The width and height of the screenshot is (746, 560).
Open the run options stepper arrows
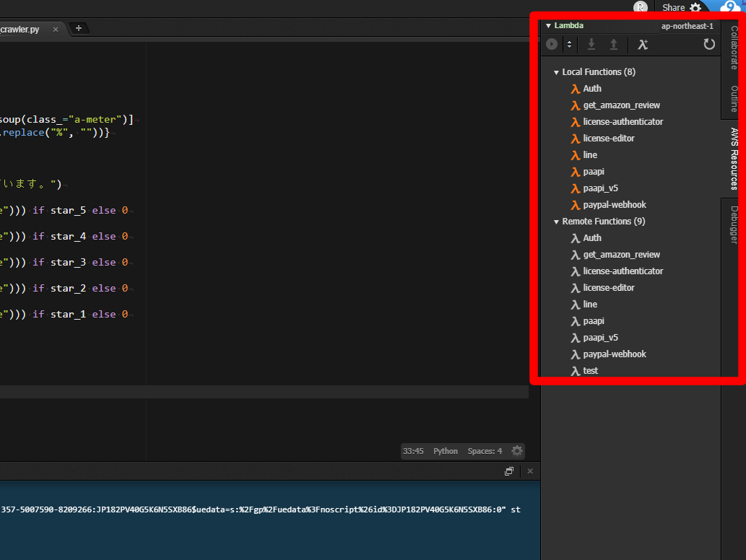click(569, 44)
